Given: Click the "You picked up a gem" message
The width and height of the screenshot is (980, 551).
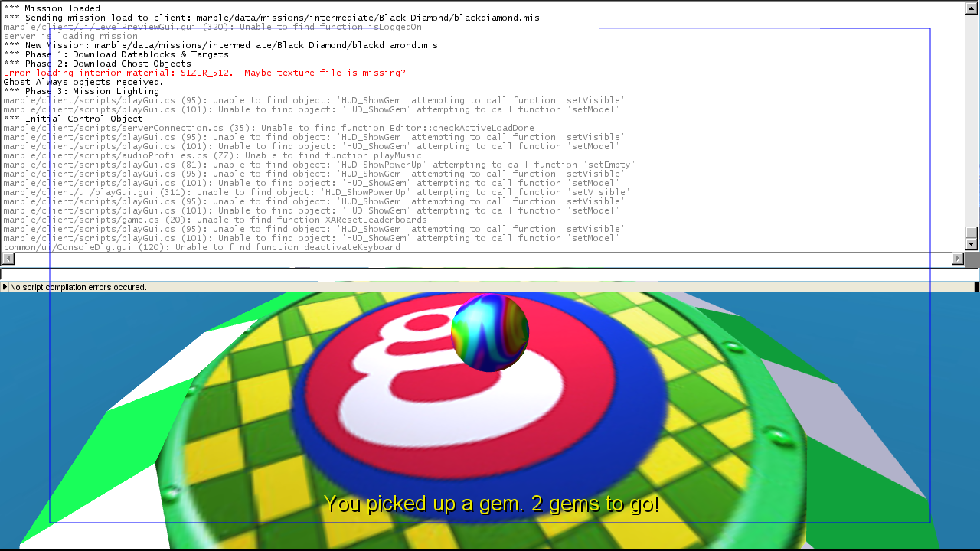Looking at the screenshot, I should tap(491, 504).
